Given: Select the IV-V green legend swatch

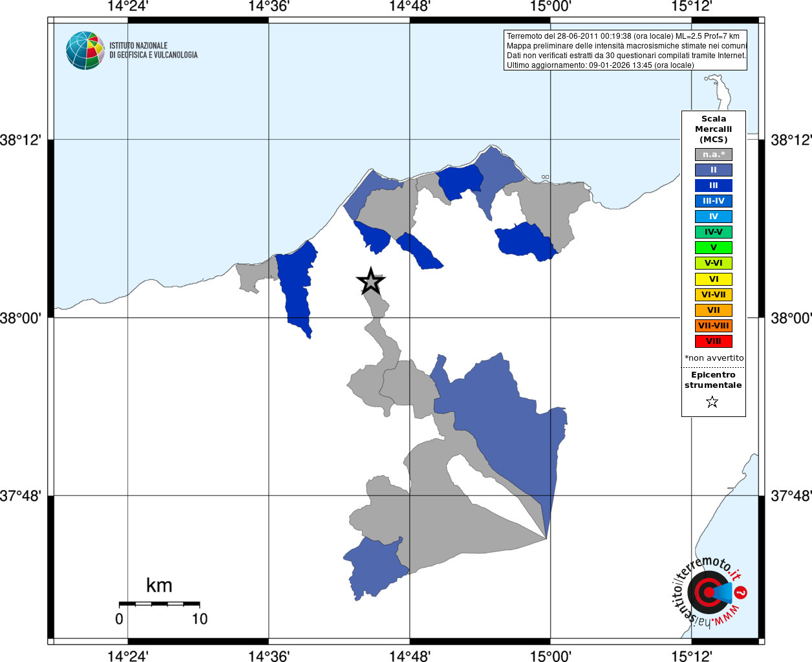Looking at the screenshot, I should point(713,232).
